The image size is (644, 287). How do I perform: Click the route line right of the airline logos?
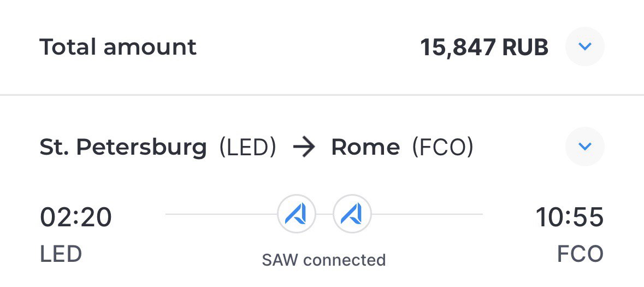click(x=427, y=214)
